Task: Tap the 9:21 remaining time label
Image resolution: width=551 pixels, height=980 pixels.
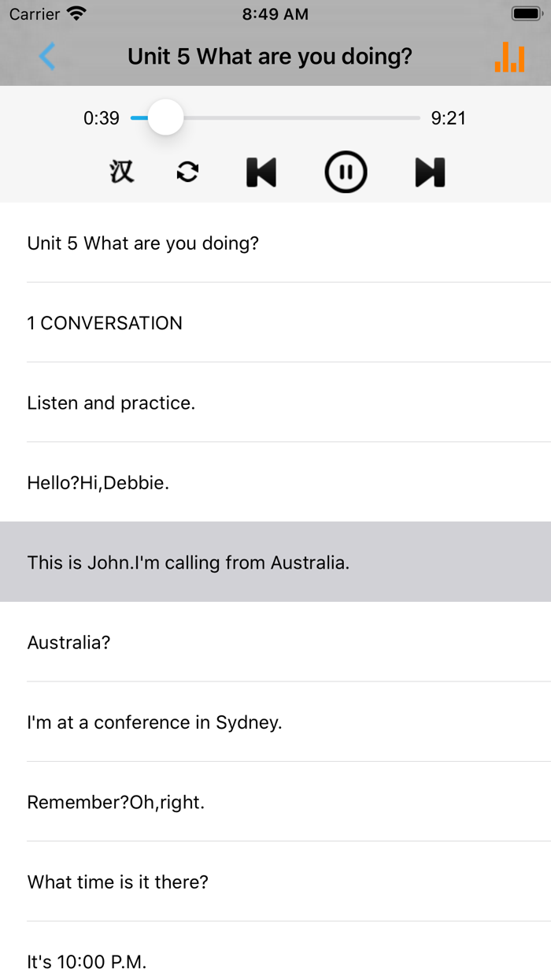Action: coord(449,118)
